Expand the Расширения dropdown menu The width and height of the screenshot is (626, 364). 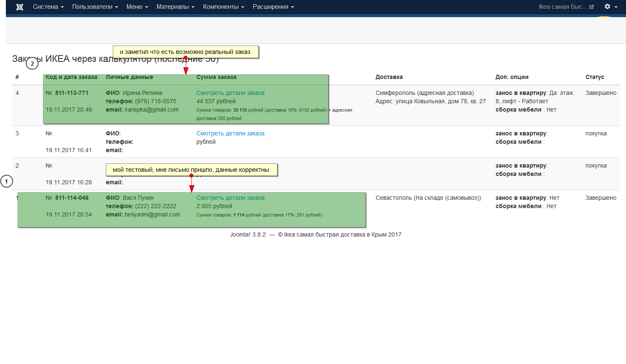coord(273,7)
